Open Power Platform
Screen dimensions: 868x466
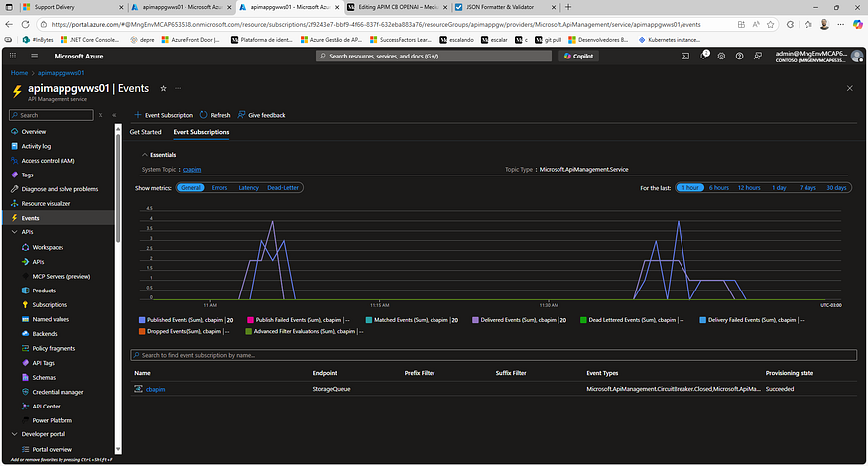point(52,420)
